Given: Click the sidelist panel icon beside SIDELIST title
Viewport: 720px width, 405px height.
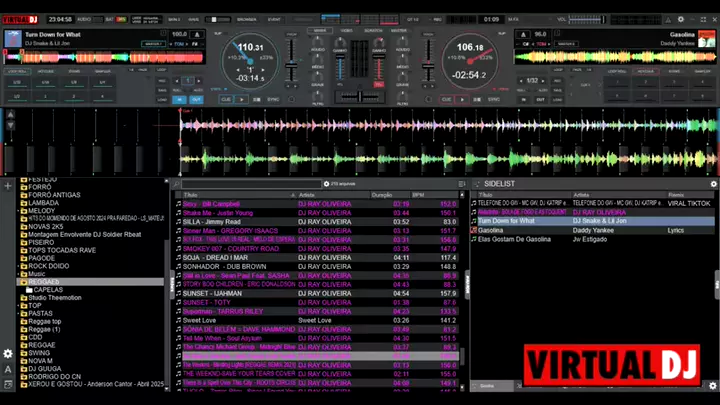Looking at the screenshot, I should coord(477,184).
